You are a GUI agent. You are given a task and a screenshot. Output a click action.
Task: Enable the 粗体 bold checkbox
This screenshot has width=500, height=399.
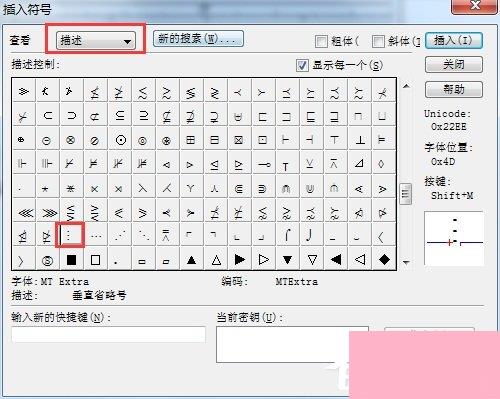coord(321,42)
